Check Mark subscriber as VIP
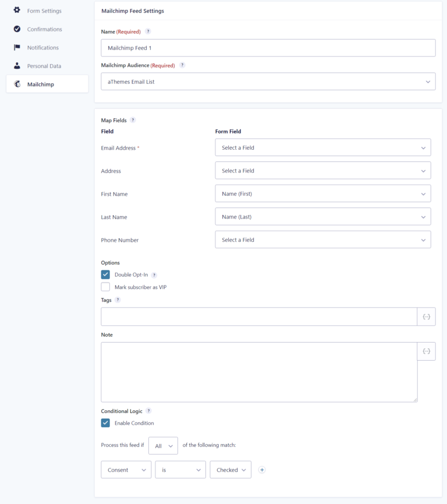This screenshot has width=447, height=504. 105,287
